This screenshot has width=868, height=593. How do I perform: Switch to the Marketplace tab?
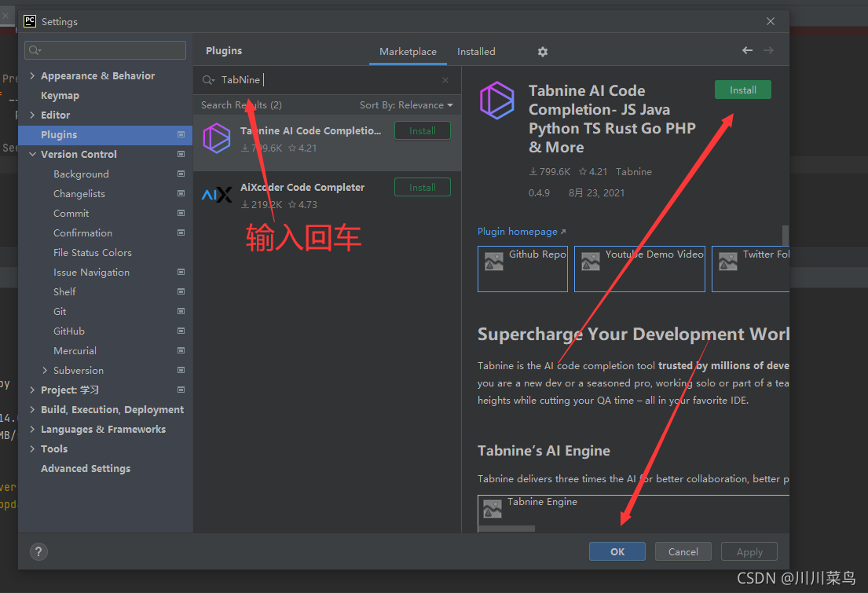click(x=408, y=52)
